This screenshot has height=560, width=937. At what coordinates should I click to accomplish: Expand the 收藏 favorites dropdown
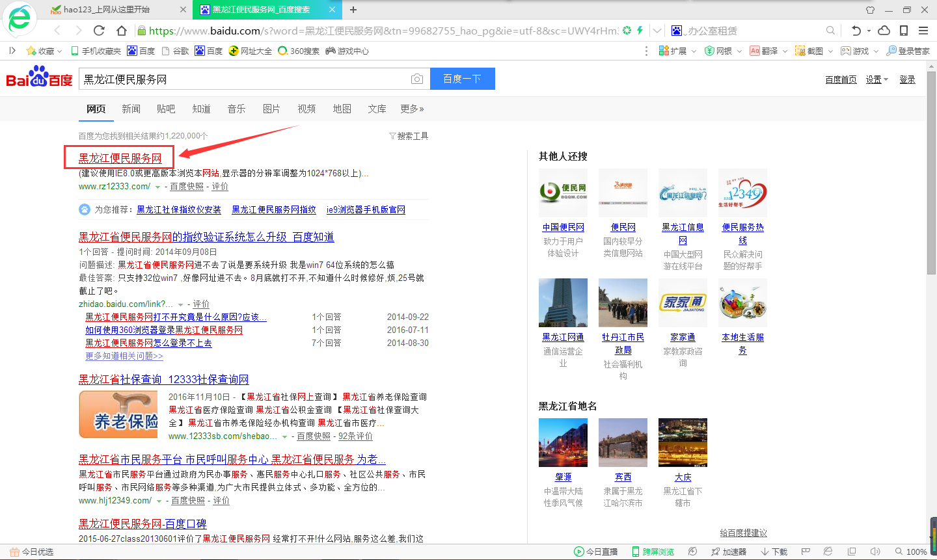(60, 51)
